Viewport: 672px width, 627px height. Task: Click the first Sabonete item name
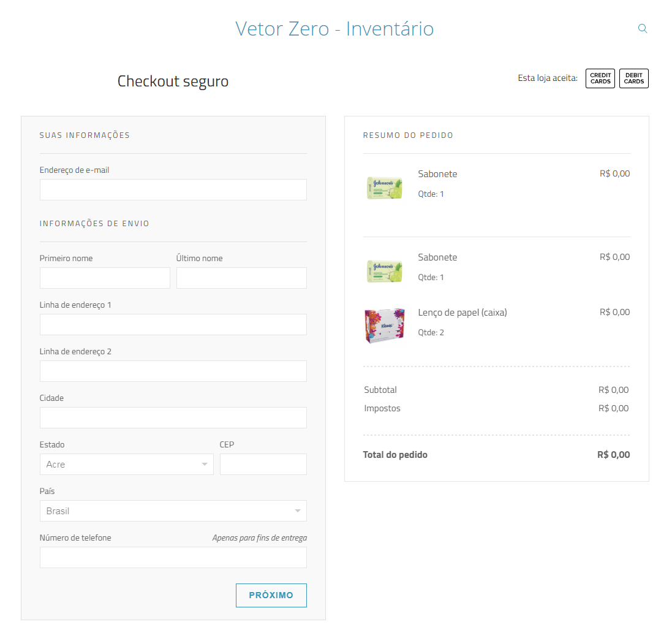pyautogui.click(x=437, y=174)
